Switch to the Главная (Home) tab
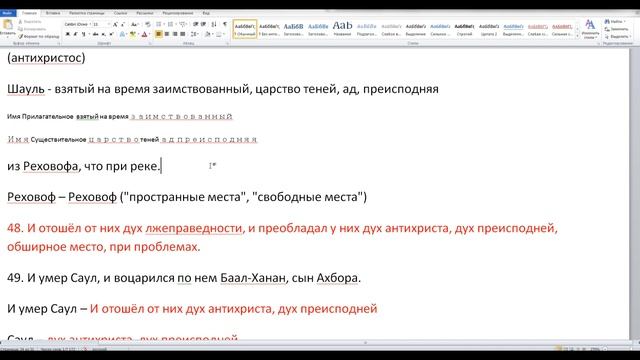Viewport: 640px width, 360px height. (29, 13)
